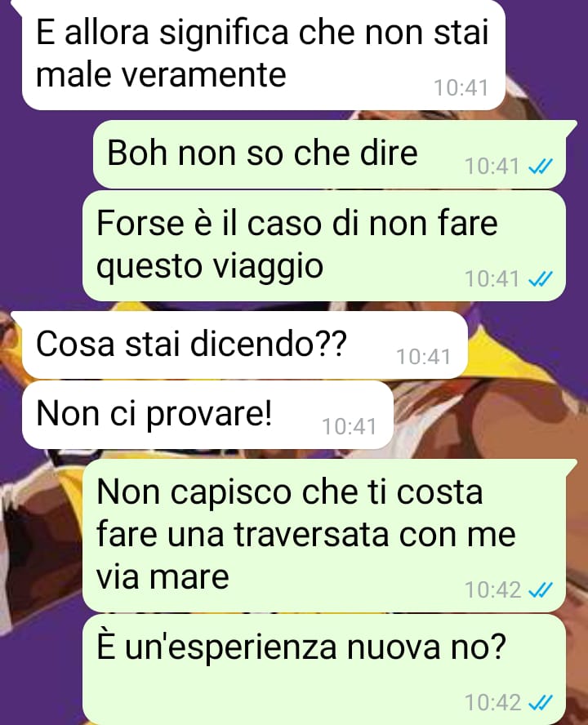
Task: Click the read-receipt double check on 'Boh non so che dire'
Action: (541, 167)
